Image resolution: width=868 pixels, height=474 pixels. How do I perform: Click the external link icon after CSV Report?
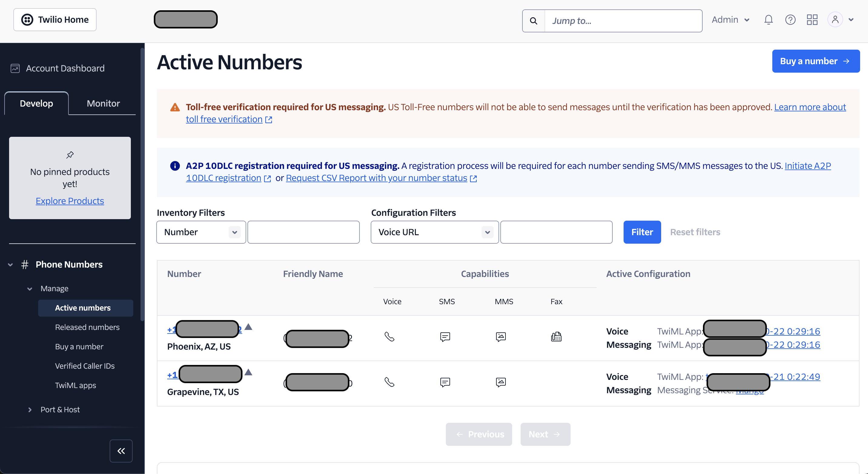coord(473,179)
